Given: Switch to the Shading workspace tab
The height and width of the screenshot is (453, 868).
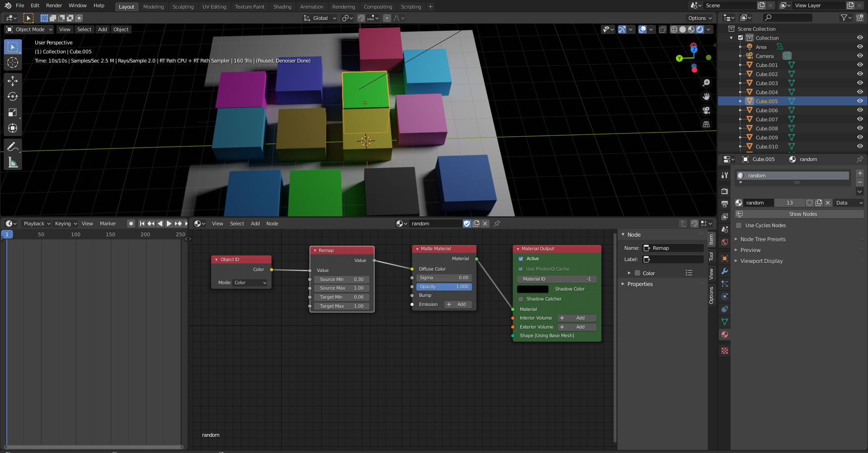Looking at the screenshot, I should (282, 7).
